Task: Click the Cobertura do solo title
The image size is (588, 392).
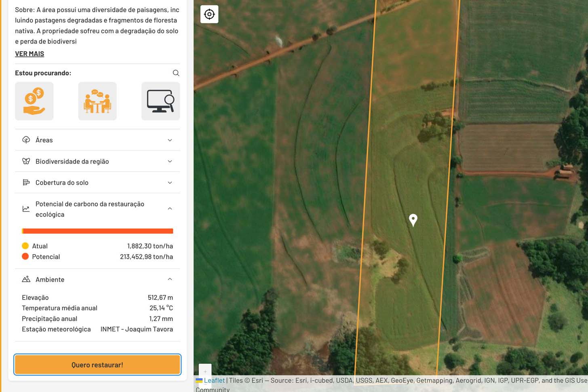Action: point(62,182)
